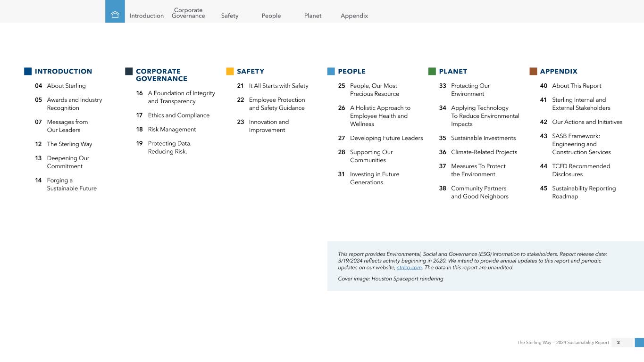
Task: Switch to the Corporate Governance tab
Action: tap(188, 13)
